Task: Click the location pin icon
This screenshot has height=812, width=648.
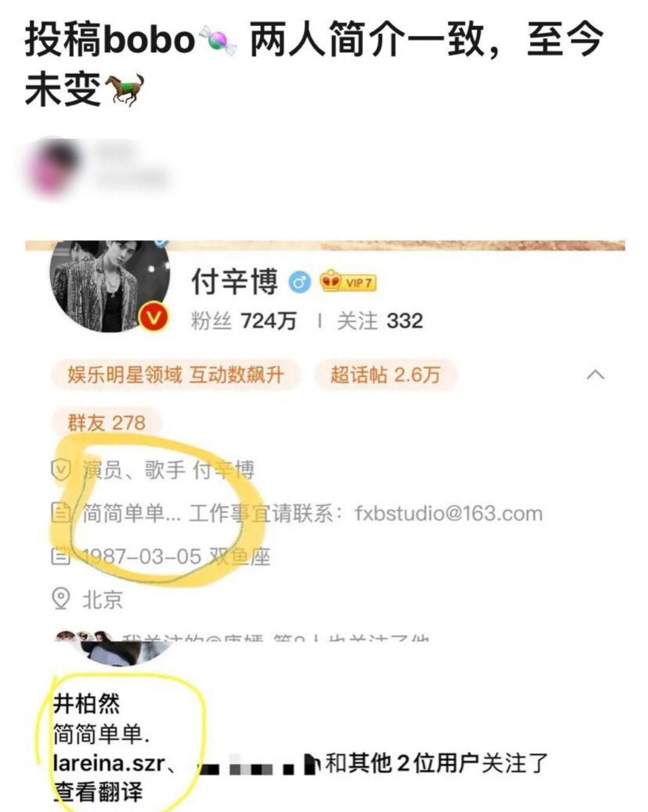Action: click(61, 599)
